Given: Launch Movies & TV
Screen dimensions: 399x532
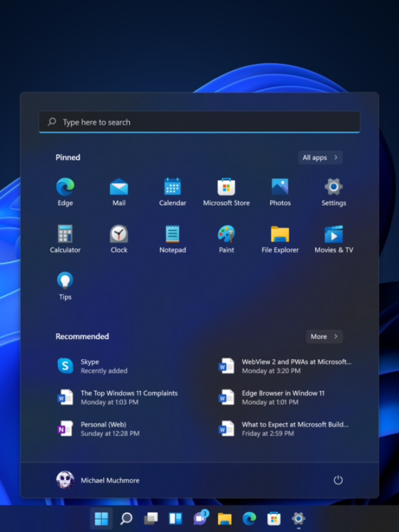Looking at the screenshot, I should [334, 238].
